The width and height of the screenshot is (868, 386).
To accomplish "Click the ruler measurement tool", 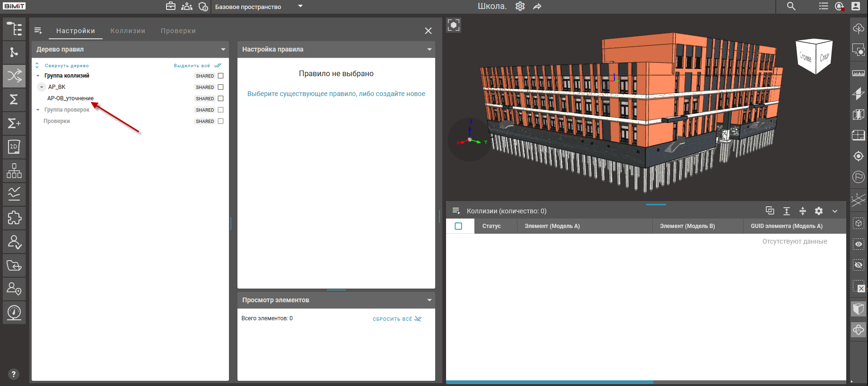I will tap(858, 73).
